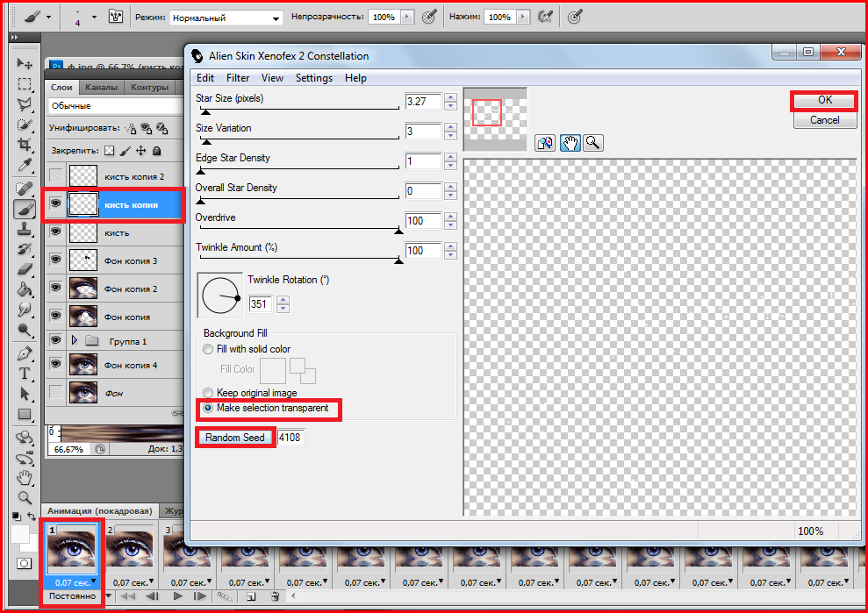Select the Pen tool
This screenshot has height=613, width=868.
point(25,353)
